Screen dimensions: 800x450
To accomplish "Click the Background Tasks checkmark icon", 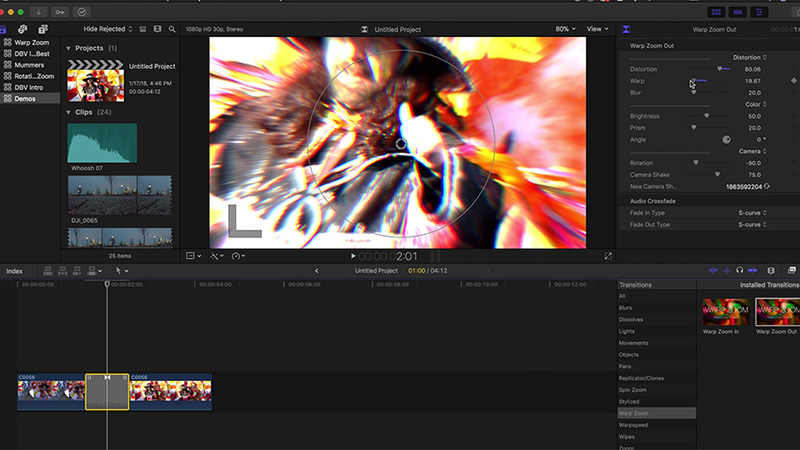I will pos(82,12).
